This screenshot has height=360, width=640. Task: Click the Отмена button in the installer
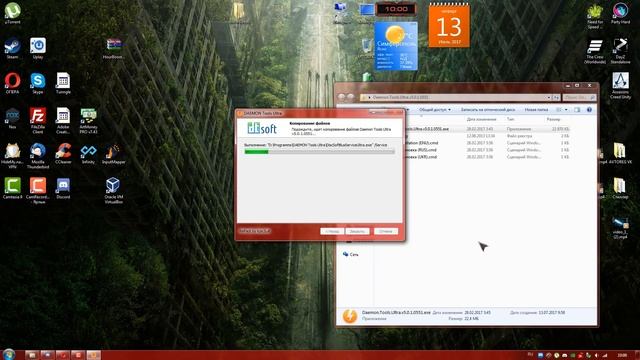coord(386,231)
